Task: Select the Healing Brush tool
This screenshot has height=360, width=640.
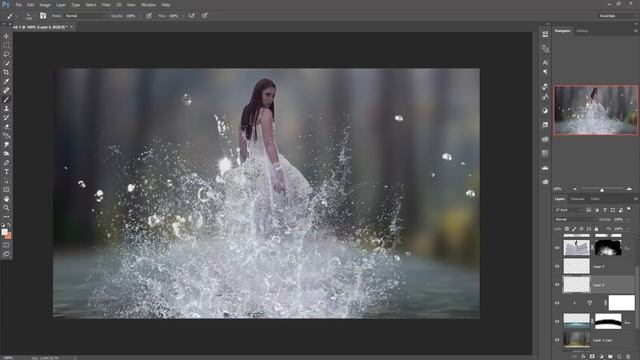Action: (x=6, y=90)
